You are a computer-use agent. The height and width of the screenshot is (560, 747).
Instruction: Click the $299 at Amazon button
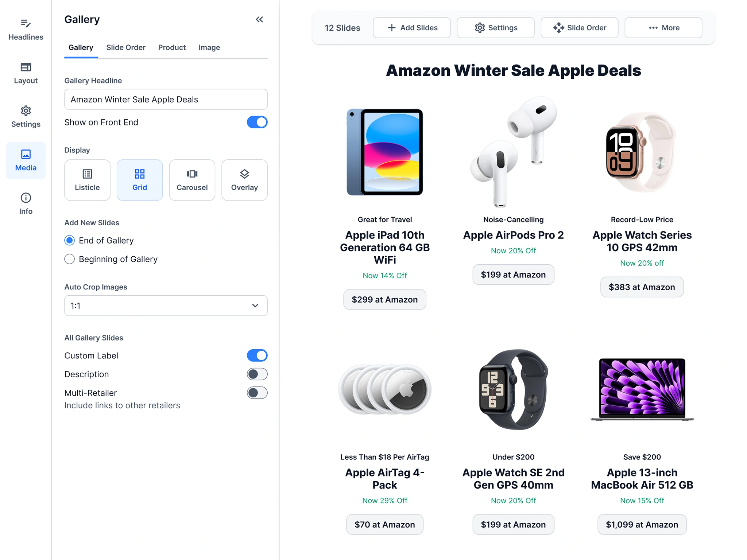(384, 299)
